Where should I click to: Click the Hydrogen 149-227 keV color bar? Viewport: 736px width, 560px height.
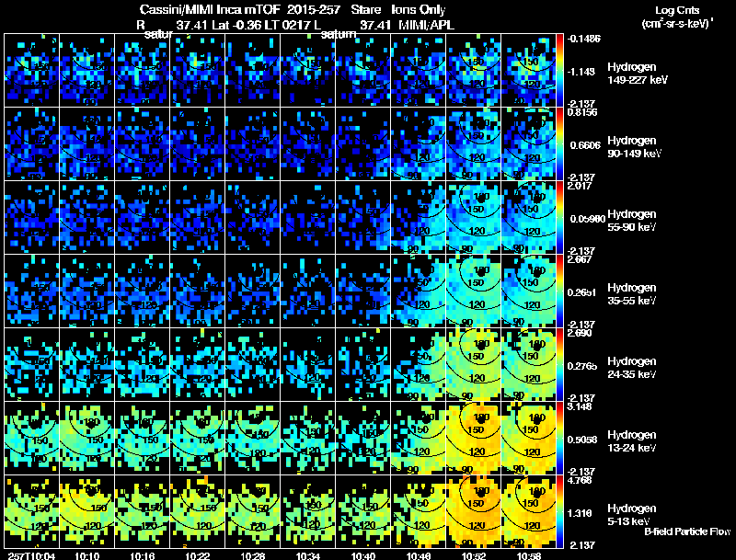[559, 71]
